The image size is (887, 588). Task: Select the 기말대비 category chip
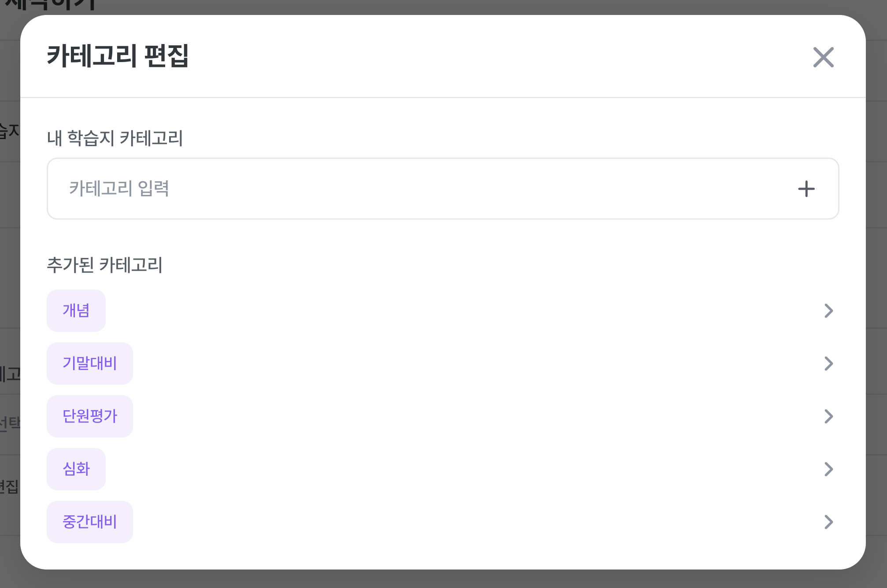coord(90,364)
